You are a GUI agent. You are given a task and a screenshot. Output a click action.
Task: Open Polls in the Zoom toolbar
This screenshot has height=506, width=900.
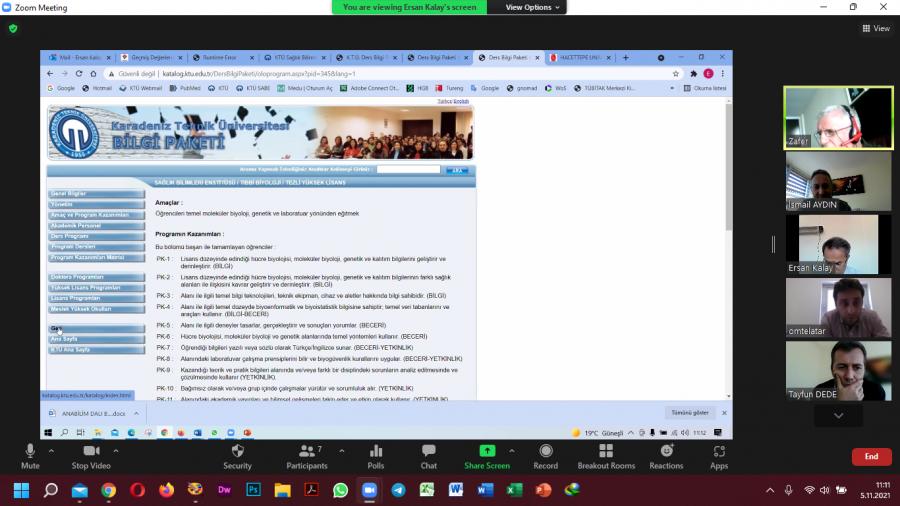[376, 457]
